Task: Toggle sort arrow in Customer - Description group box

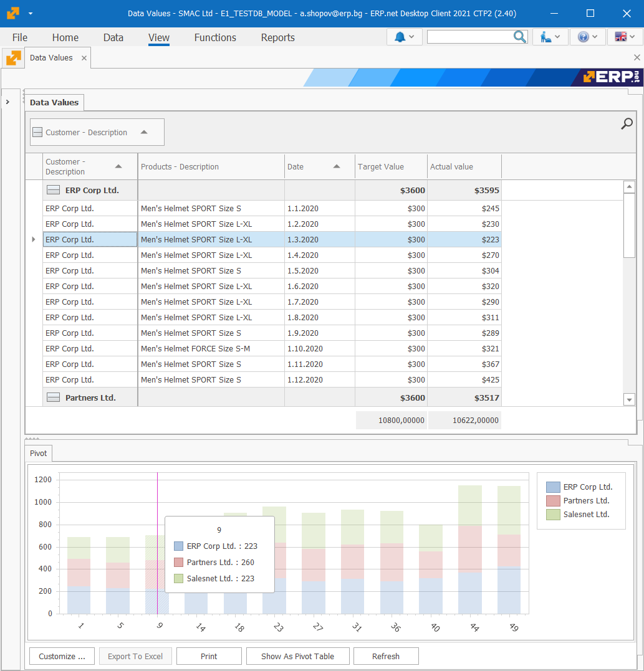Action: pos(144,132)
